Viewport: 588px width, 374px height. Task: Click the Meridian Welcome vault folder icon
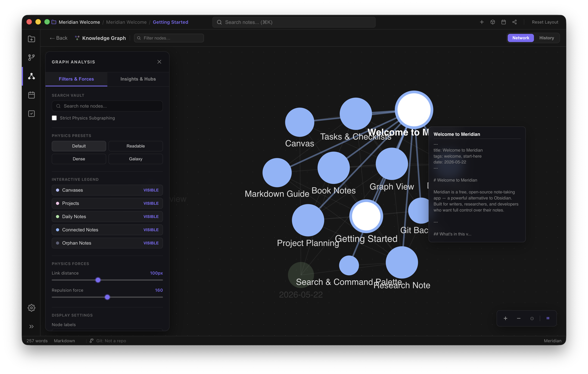(54, 22)
